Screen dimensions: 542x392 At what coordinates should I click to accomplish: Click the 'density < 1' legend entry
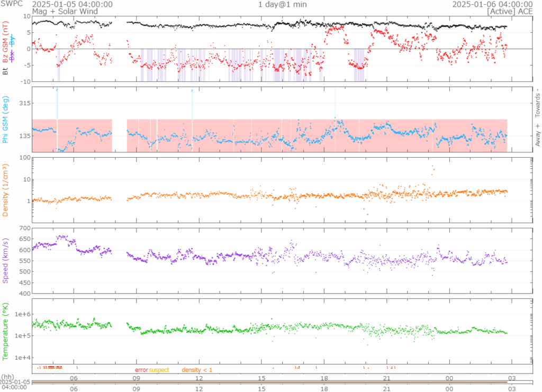click(x=197, y=370)
